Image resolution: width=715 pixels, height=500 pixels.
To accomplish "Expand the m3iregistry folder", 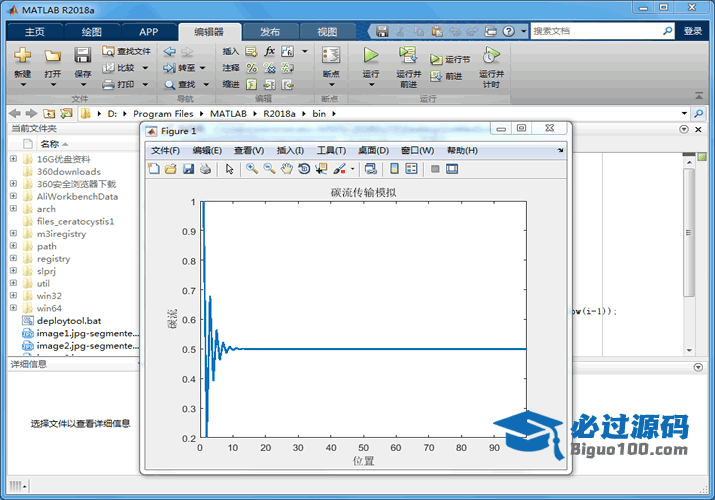I will pyautogui.click(x=13, y=233).
